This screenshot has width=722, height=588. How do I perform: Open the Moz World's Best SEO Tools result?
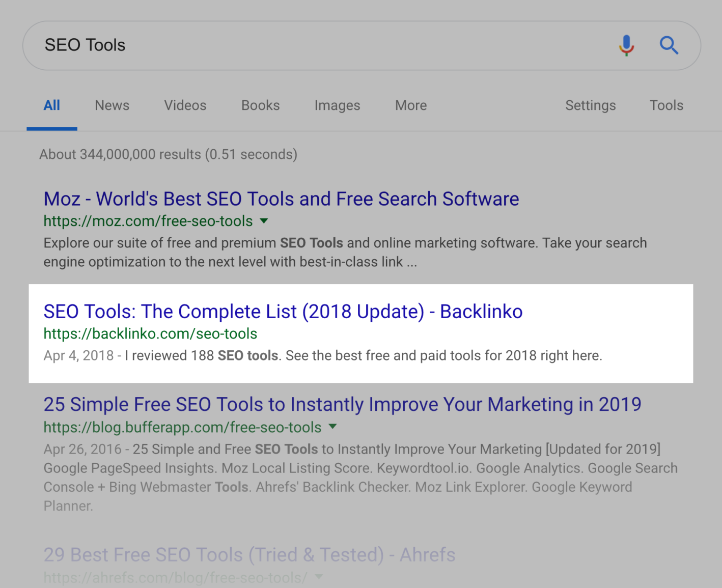pyautogui.click(x=282, y=199)
